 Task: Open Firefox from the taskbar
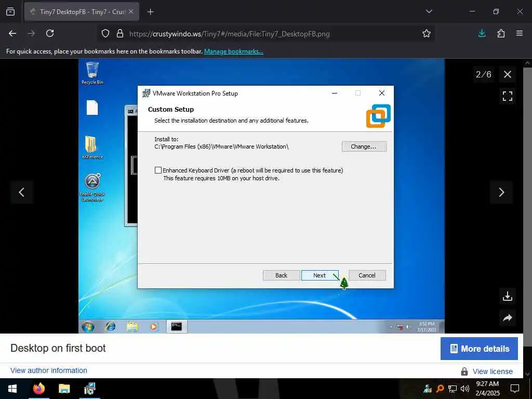click(x=38, y=389)
